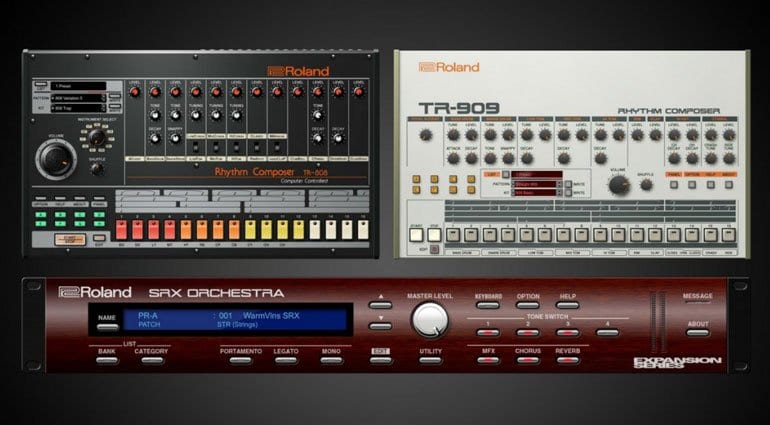Toggle Tone Switch 4 on SRX Orchestra
This screenshot has width=770, height=425.
click(607, 333)
